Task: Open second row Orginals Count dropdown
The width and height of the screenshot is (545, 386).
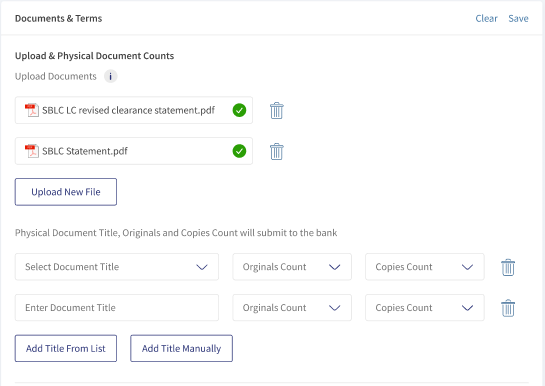Action: pos(292,307)
